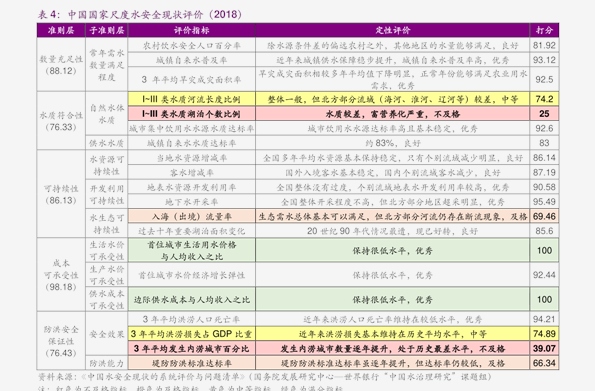Click the 地表水资源开发利用率 indicator
The width and height of the screenshot is (595, 391).
[x=192, y=187]
